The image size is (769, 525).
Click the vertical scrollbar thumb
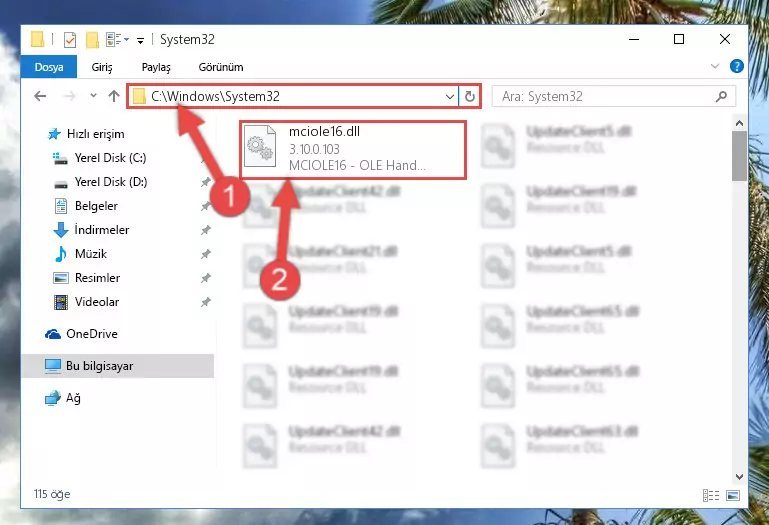tap(740, 157)
